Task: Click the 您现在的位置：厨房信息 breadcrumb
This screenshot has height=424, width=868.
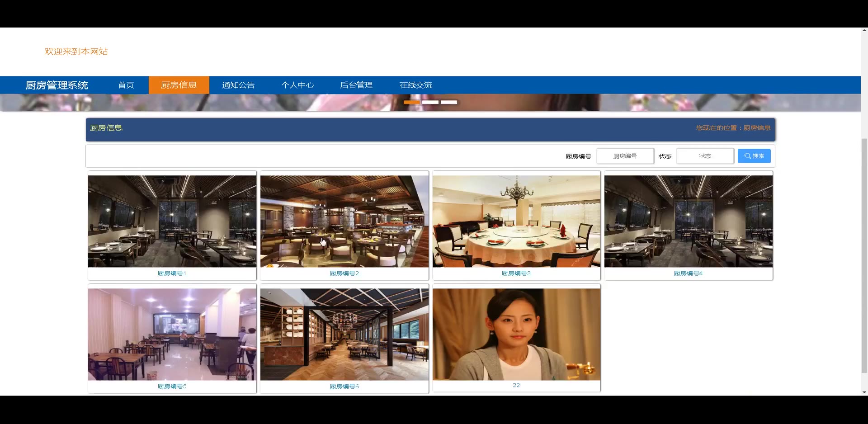Action: pos(733,128)
